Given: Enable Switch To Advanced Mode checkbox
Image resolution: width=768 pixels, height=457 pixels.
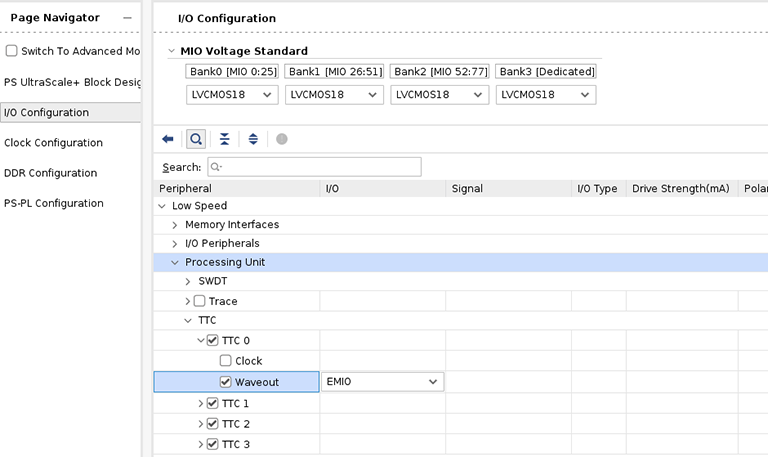Looking at the screenshot, I should (x=12, y=51).
